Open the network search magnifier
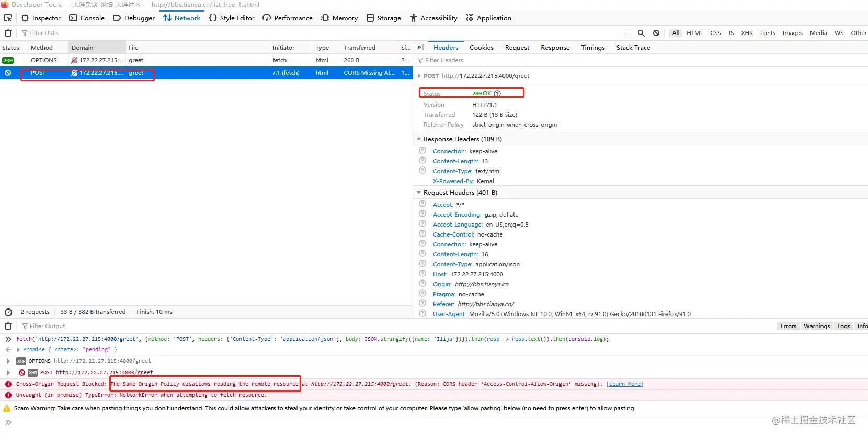Image resolution: width=868 pixels, height=437 pixels. (x=641, y=33)
